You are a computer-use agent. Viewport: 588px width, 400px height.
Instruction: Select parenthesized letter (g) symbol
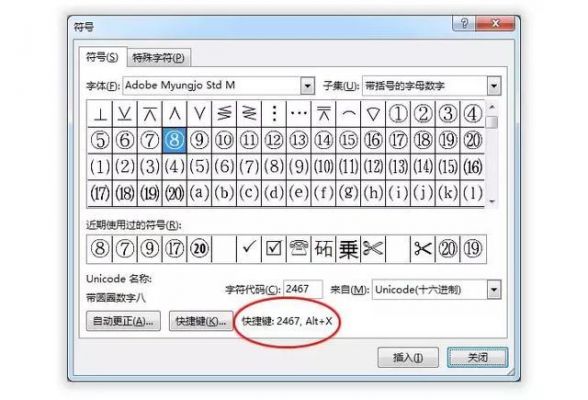[x=348, y=193]
